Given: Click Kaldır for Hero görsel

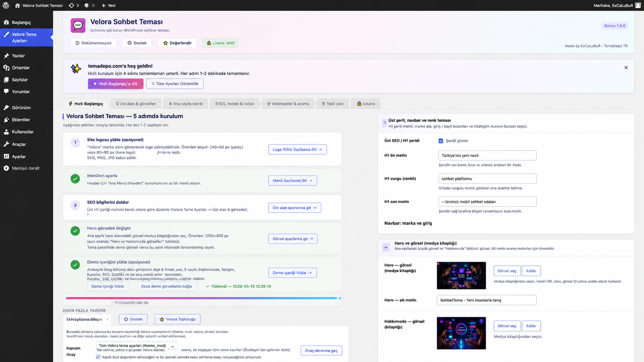Looking at the screenshot, I should (x=531, y=271).
